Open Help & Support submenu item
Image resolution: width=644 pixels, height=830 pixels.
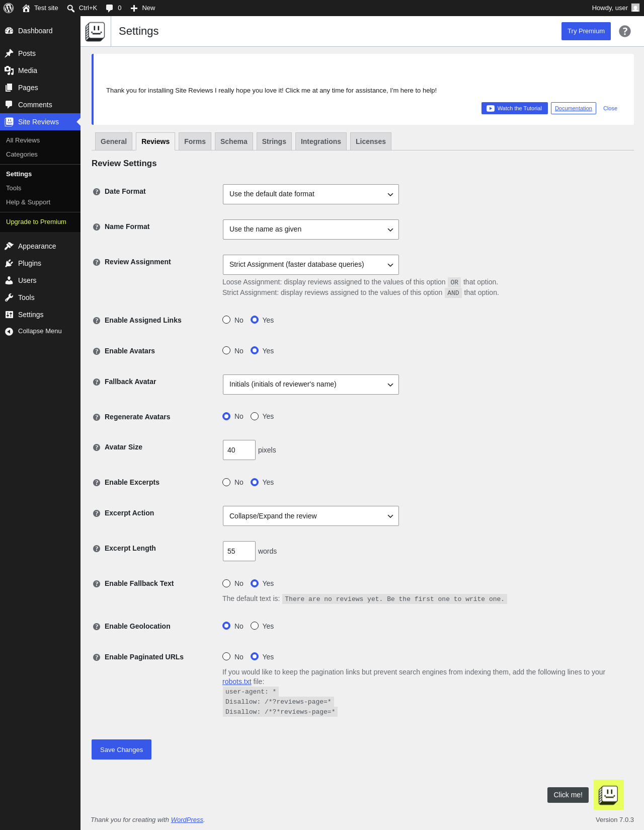(x=28, y=202)
